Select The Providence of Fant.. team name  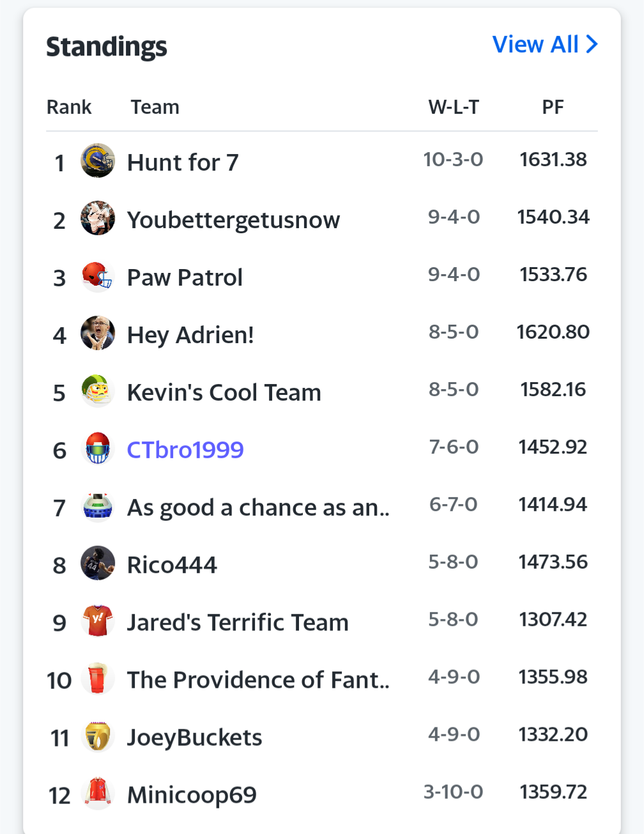[x=258, y=680]
